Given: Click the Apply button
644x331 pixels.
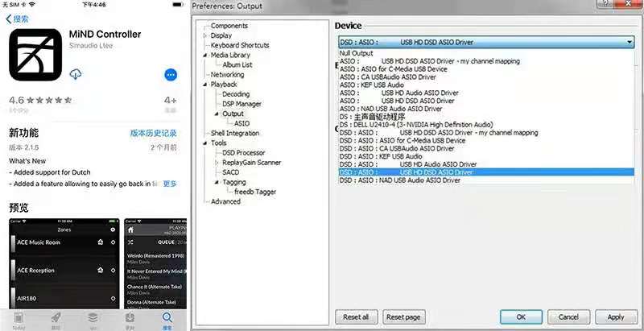Looking at the screenshot, I should click(615, 317).
